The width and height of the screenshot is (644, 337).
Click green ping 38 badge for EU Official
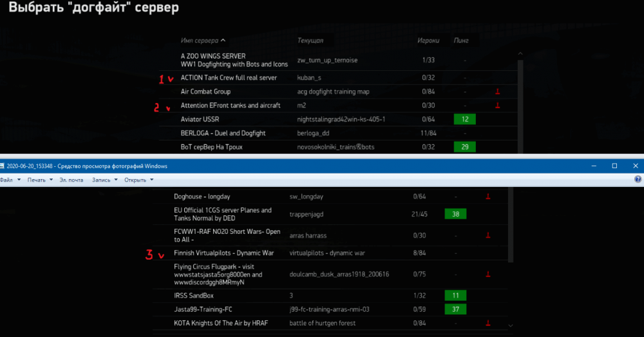[x=455, y=214]
